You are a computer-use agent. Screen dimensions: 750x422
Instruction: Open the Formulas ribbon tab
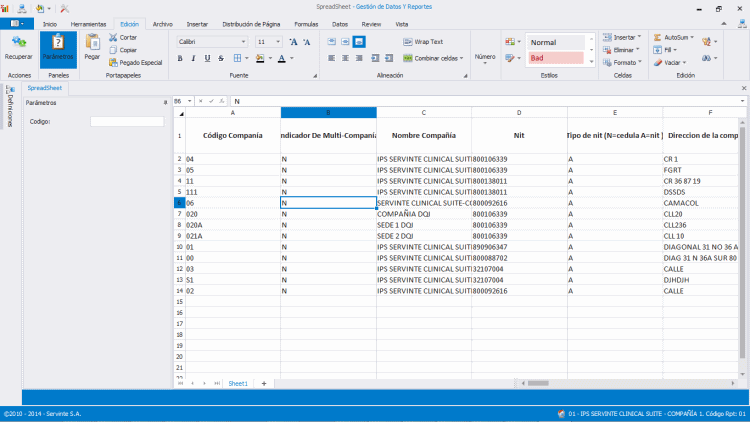click(307, 23)
